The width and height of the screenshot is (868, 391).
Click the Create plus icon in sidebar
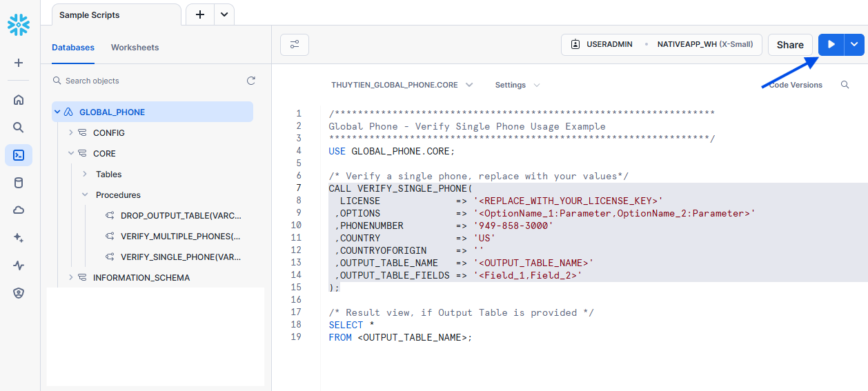pos(19,63)
